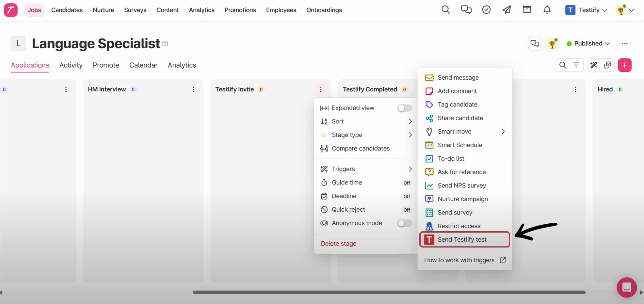Switch to the Calendar tab

143,65
